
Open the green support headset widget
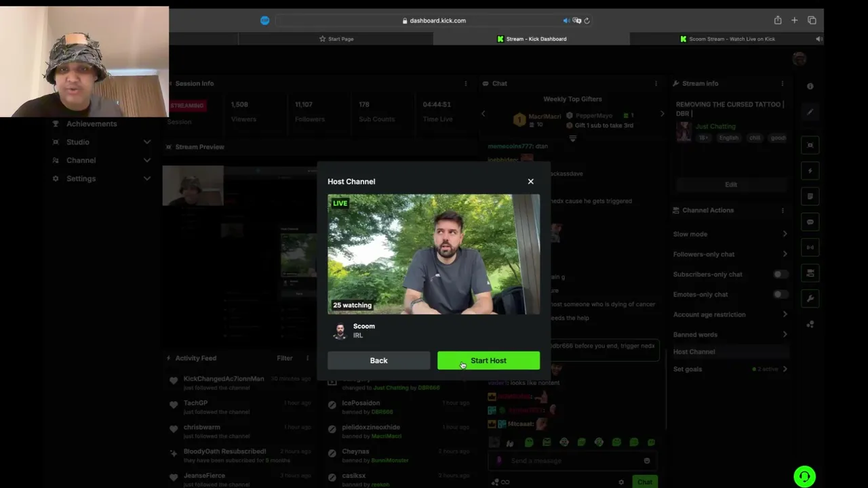click(x=804, y=476)
